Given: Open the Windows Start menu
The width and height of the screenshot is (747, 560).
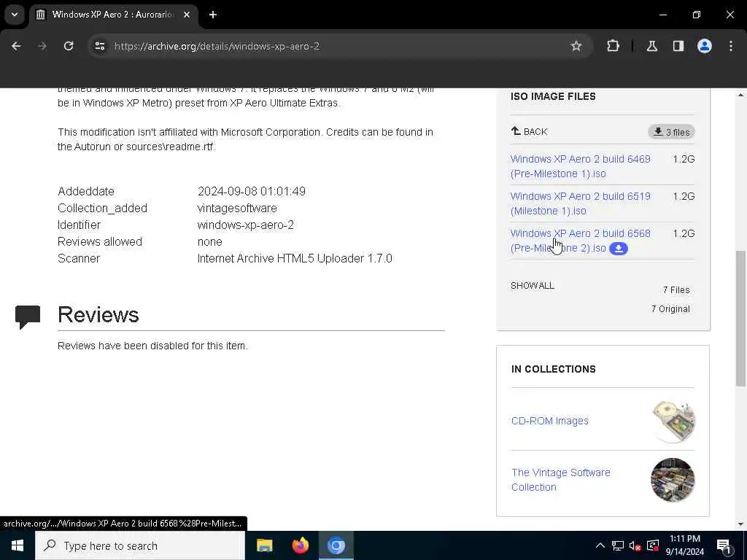Looking at the screenshot, I should click(18, 545).
